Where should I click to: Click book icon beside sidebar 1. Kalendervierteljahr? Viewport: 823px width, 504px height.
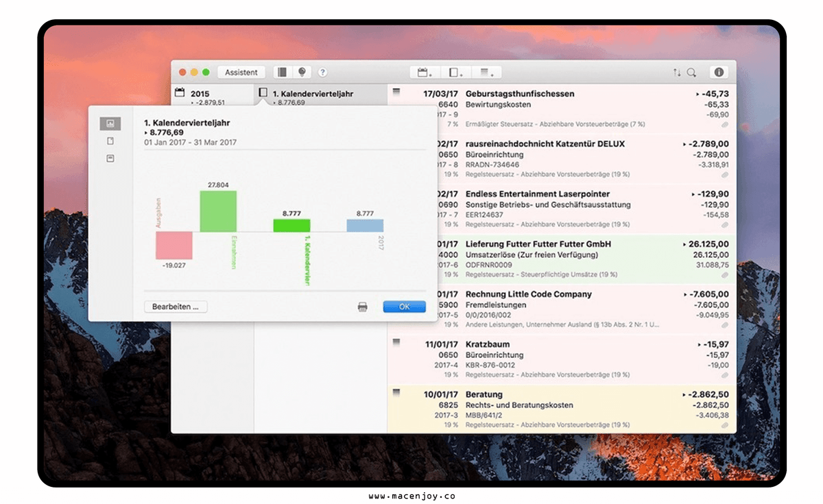click(x=263, y=93)
